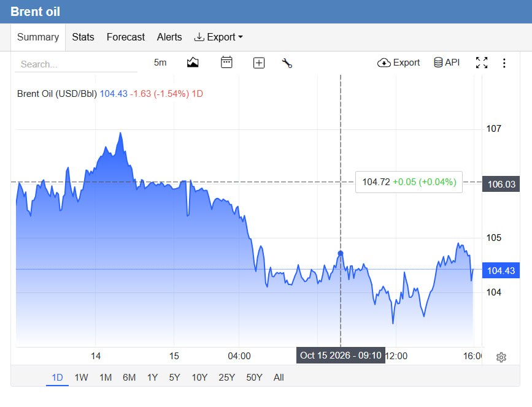This screenshot has width=532, height=407.
Task: Click the Brent Oil (USD/Bbl) series label
Action: pyautogui.click(x=57, y=94)
